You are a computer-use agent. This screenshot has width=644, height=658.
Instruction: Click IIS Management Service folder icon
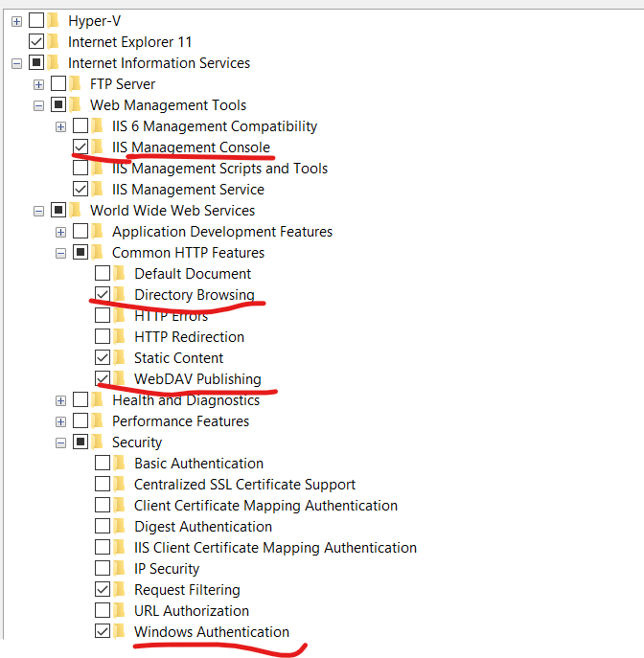tap(98, 189)
